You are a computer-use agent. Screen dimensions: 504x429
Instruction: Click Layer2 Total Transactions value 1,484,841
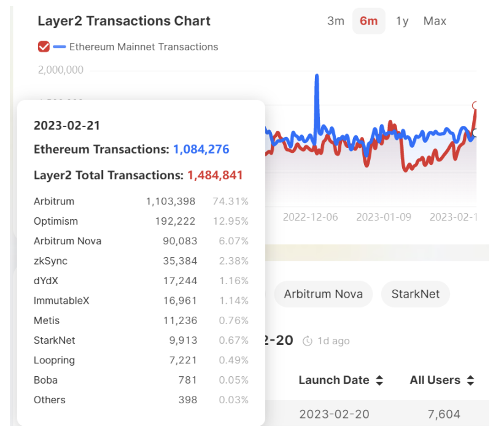click(215, 175)
